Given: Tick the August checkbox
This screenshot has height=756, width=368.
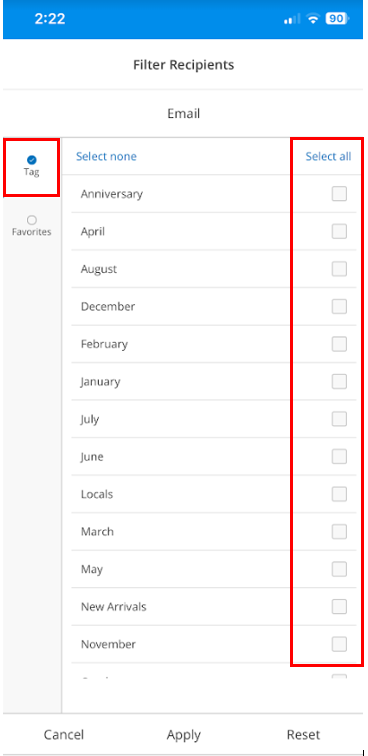Looking at the screenshot, I should tap(339, 269).
